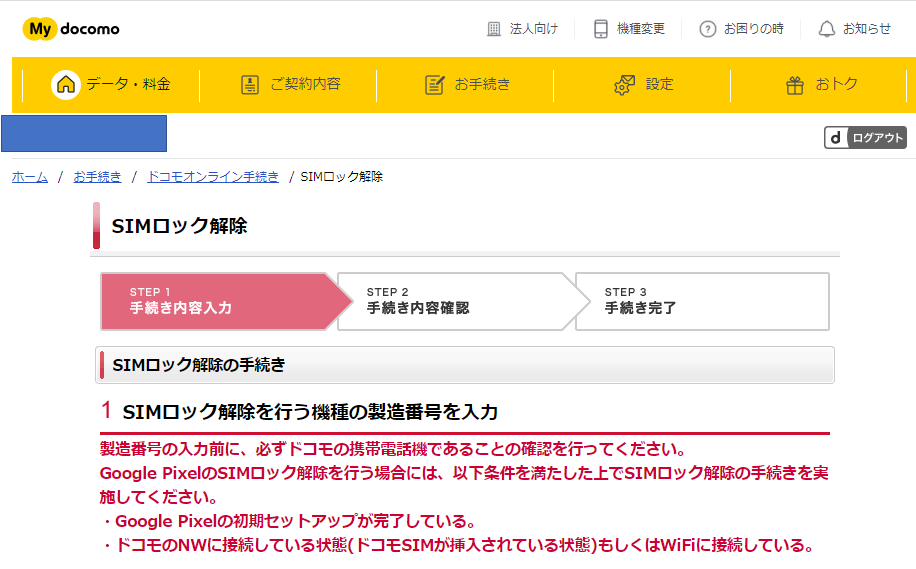Open the 法人向け link
The width and height of the screenshot is (916, 569).
[533, 29]
